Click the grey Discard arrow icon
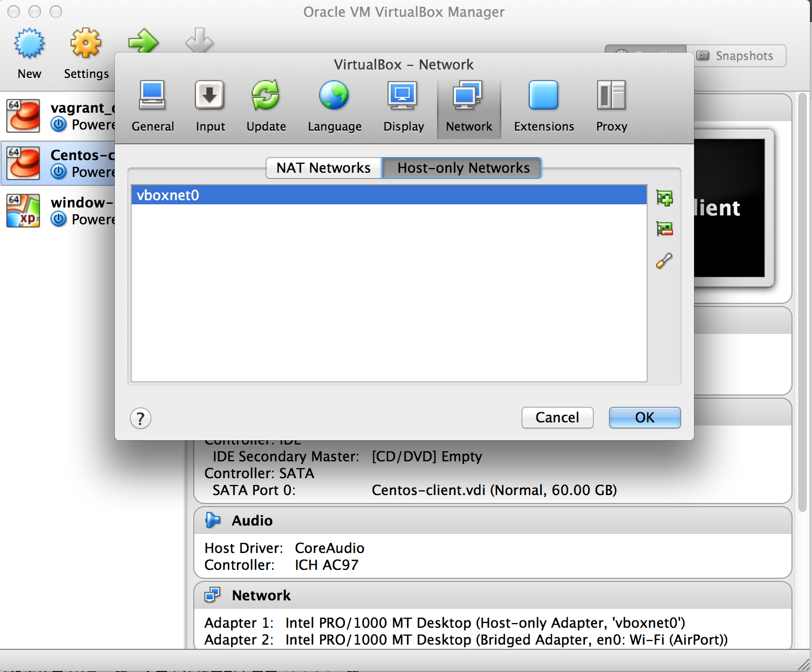 (x=200, y=40)
